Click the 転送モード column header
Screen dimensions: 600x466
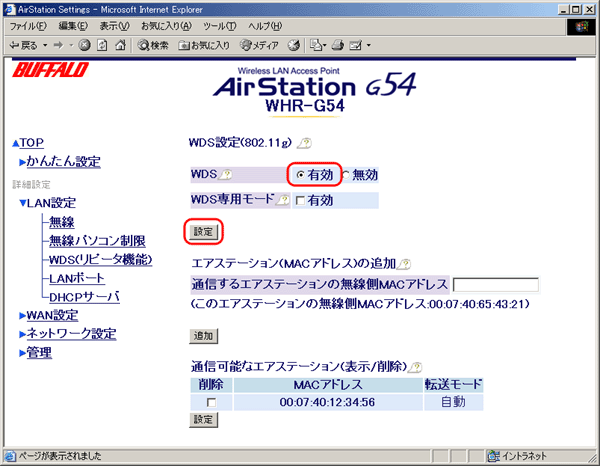(x=453, y=385)
